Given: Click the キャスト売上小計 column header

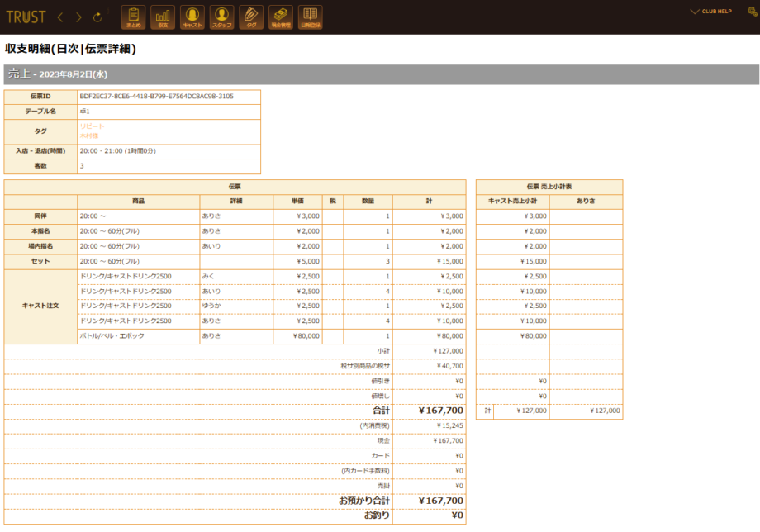Looking at the screenshot, I should (512, 202).
